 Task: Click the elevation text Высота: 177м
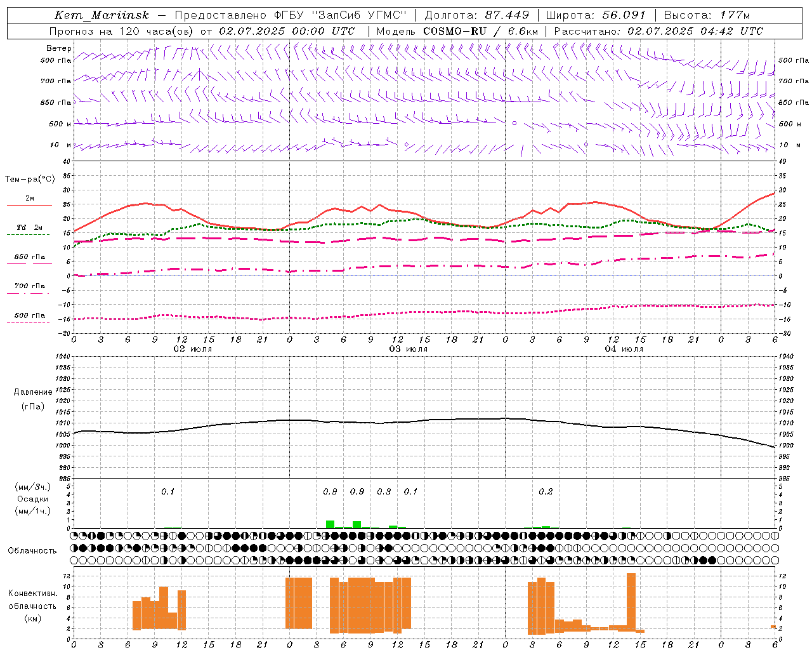[707, 15]
